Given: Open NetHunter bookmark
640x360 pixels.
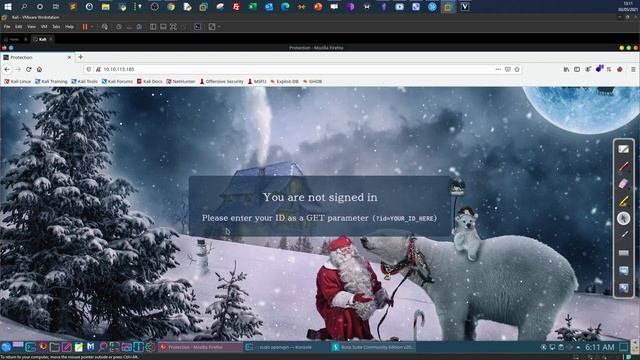Looking at the screenshot, I should 181,82.
